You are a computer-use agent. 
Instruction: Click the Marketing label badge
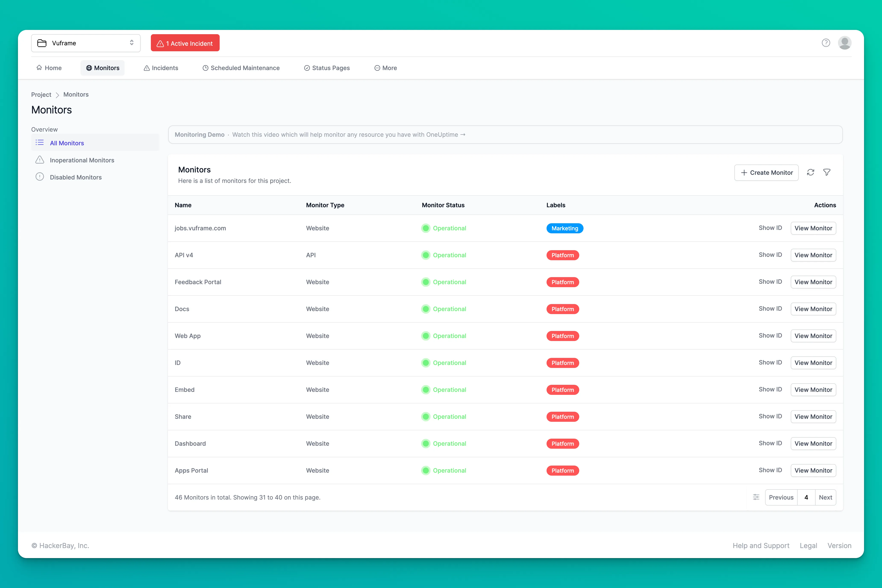point(565,228)
